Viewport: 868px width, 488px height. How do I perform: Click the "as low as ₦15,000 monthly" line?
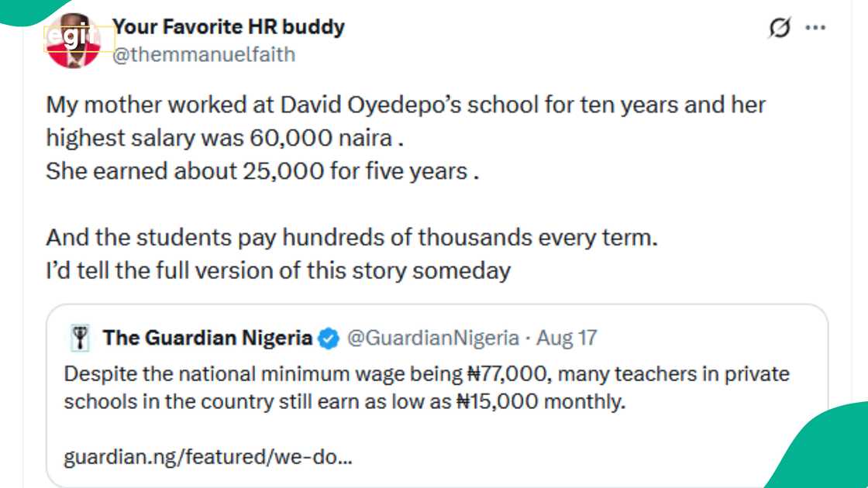(344, 403)
